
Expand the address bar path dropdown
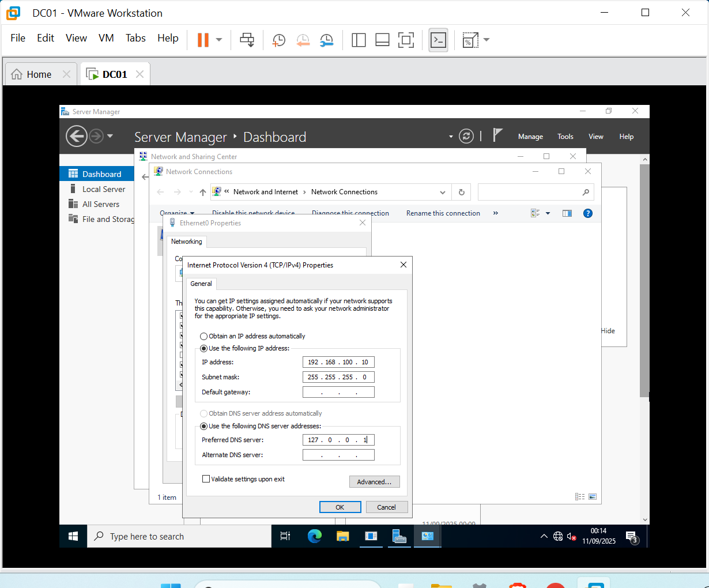point(443,193)
